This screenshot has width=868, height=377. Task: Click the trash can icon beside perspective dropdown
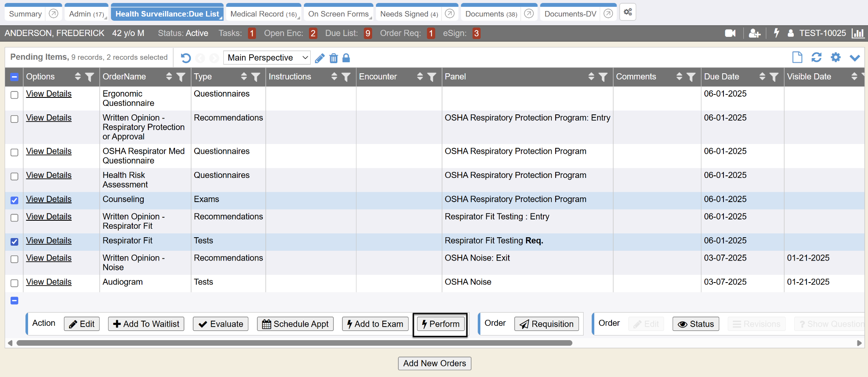tap(334, 58)
